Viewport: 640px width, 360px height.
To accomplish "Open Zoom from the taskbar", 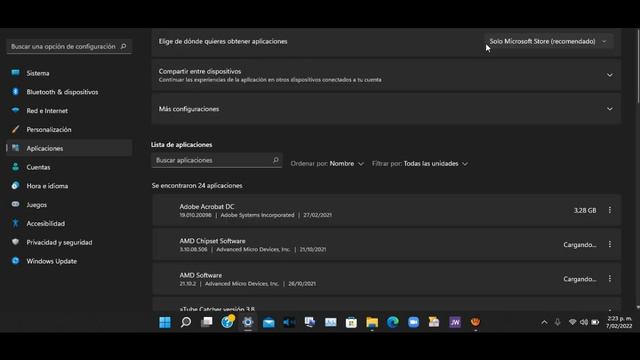I will [x=413, y=322].
